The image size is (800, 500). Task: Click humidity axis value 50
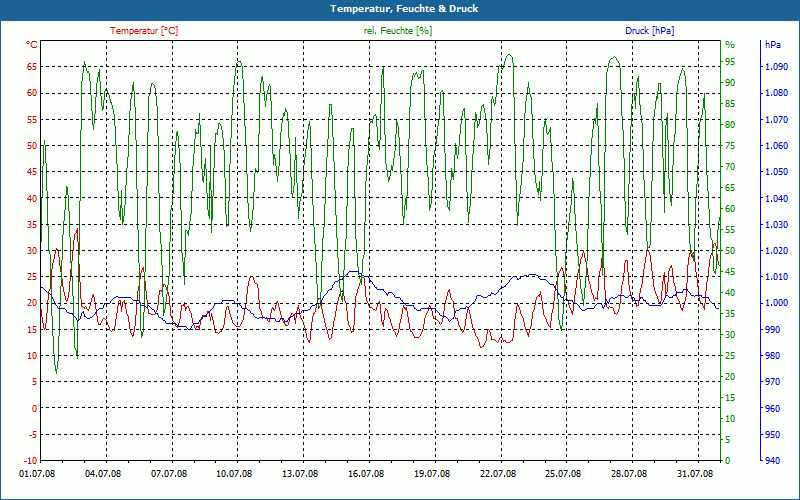pyautogui.click(x=730, y=251)
